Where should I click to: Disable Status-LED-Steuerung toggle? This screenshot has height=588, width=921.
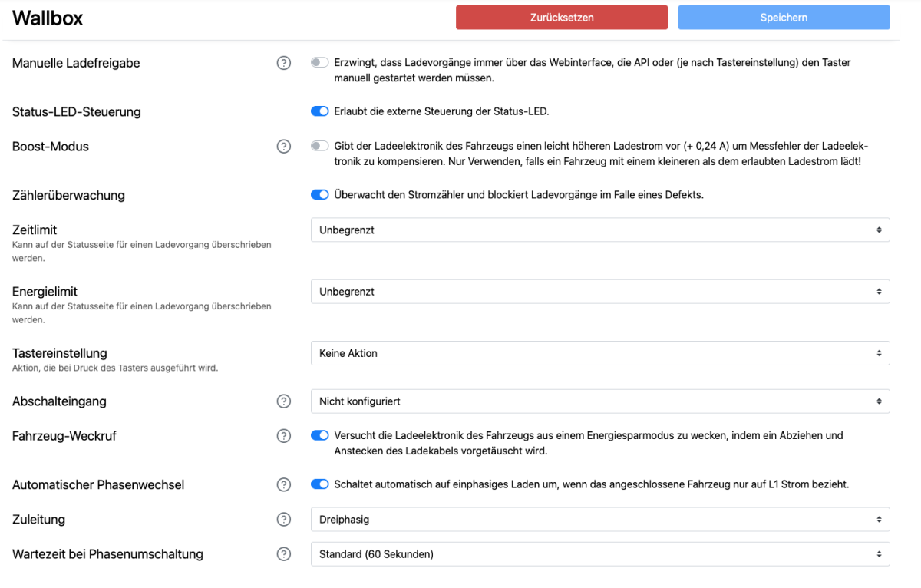(319, 111)
